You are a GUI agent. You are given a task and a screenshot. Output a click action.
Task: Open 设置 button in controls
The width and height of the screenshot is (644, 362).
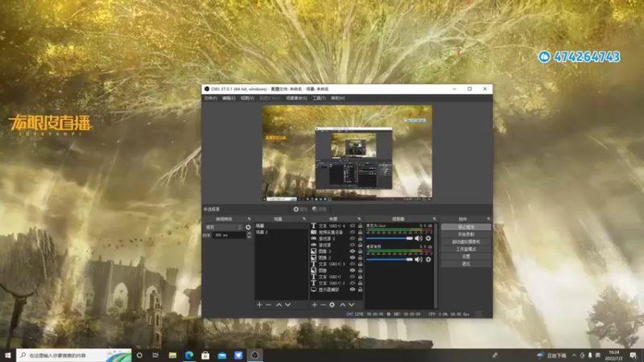click(466, 257)
